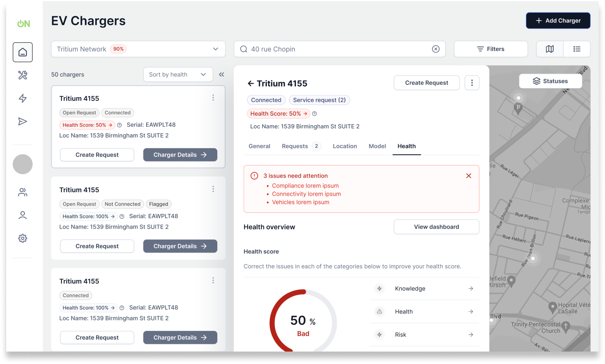Switch to map view

click(550, 49)
